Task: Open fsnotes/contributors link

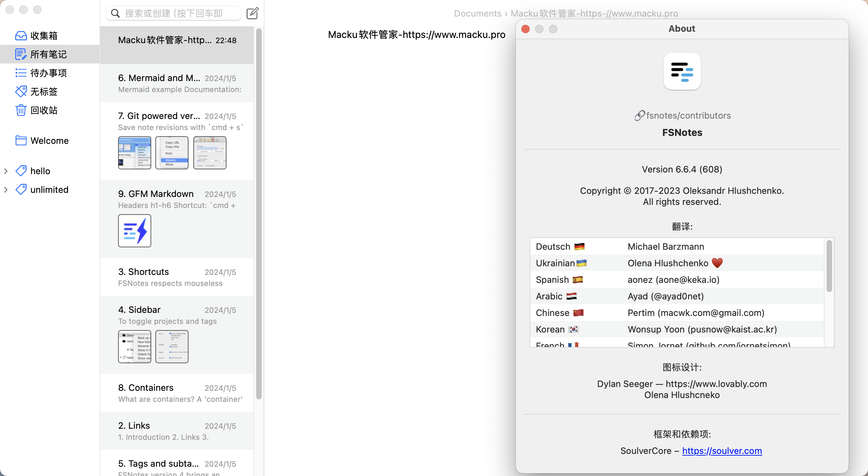Action: pyautogui.click(x=688, y=116)
